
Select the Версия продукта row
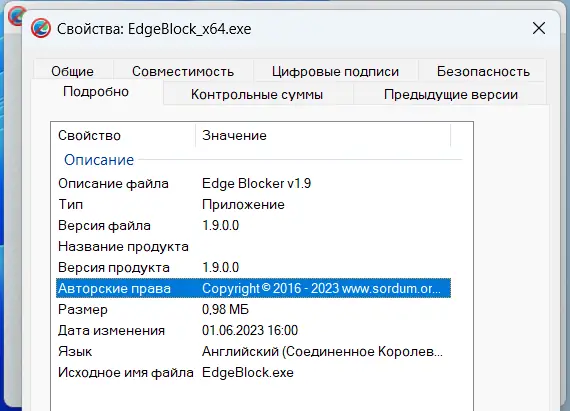tap(253, 268)
